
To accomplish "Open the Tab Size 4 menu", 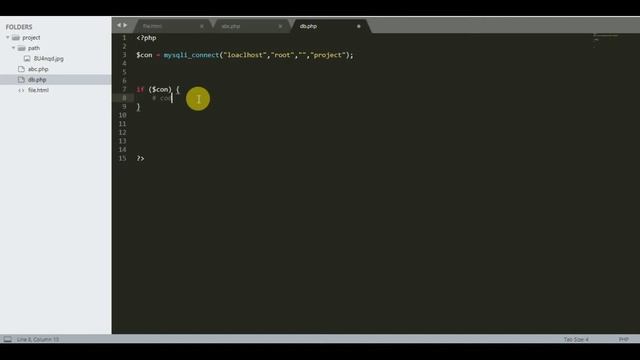I will (x=576, y=339).
